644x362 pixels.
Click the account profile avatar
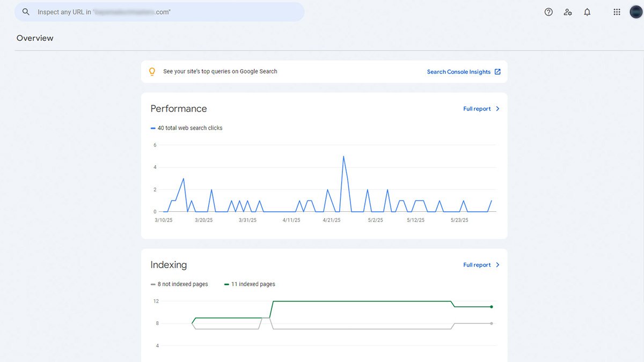click(x=635, y=12)
